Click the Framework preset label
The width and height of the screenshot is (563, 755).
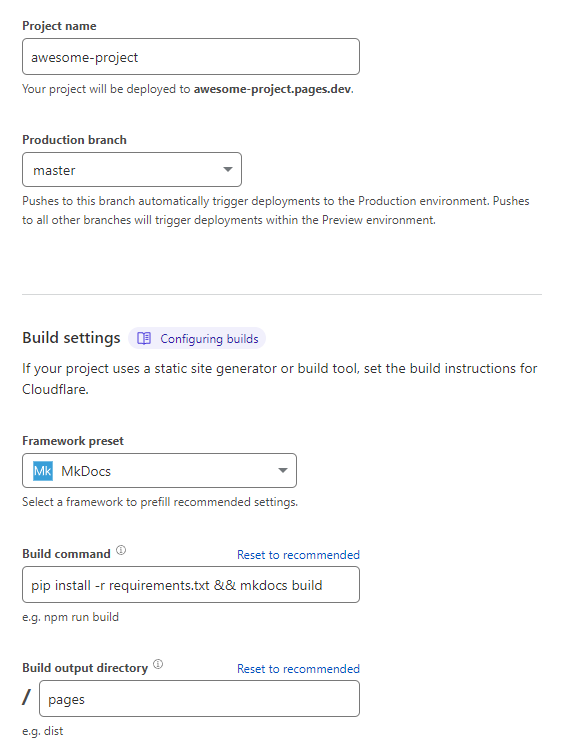(73, 441)
